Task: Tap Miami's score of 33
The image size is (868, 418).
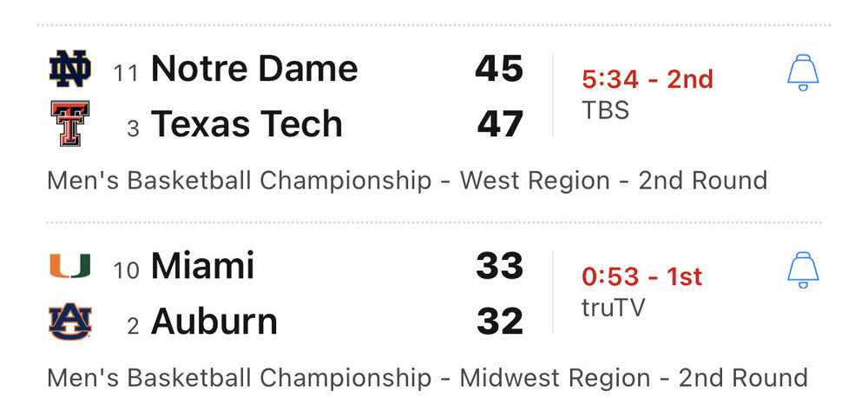Action: click(x=499, y=266)
